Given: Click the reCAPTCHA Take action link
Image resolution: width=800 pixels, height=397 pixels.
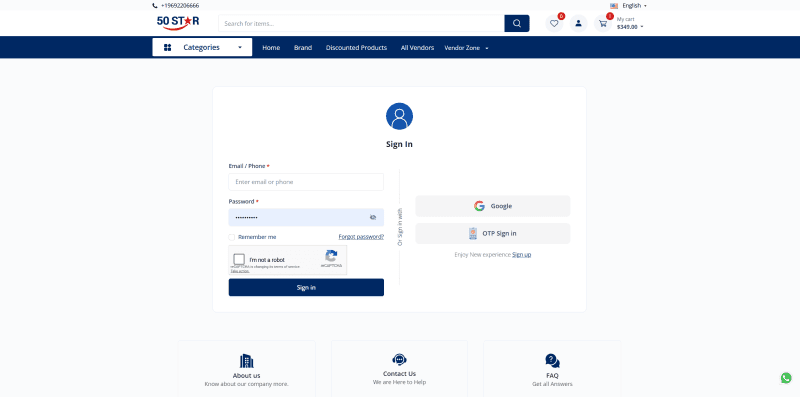Looking at the screenshot, I should (x=240, y=271).
